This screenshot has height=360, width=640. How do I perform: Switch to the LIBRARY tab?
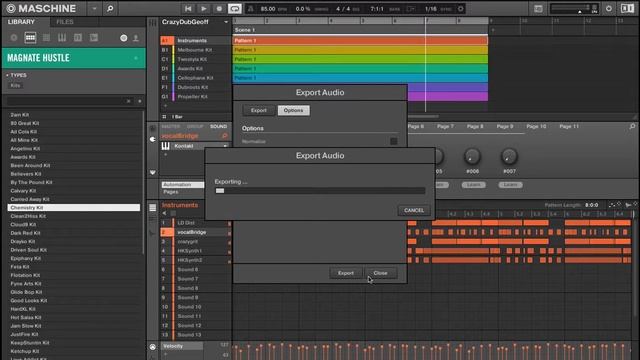point(21,22)
